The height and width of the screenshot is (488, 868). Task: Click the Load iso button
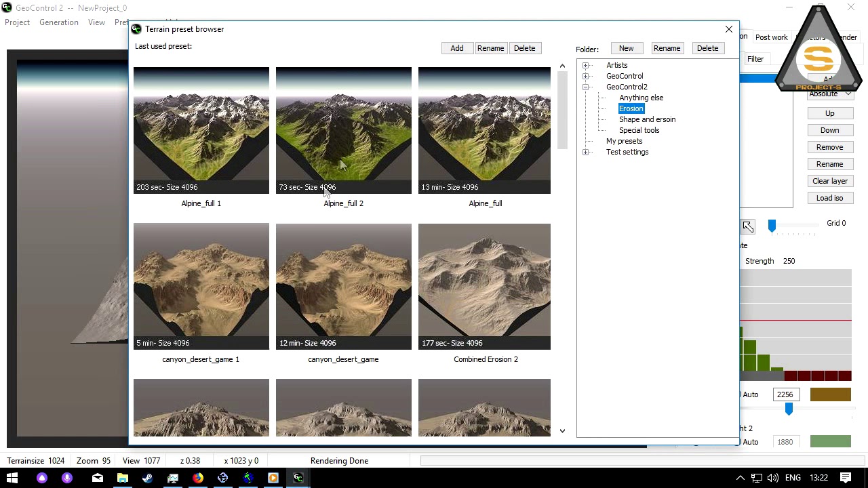click(830, 198)
